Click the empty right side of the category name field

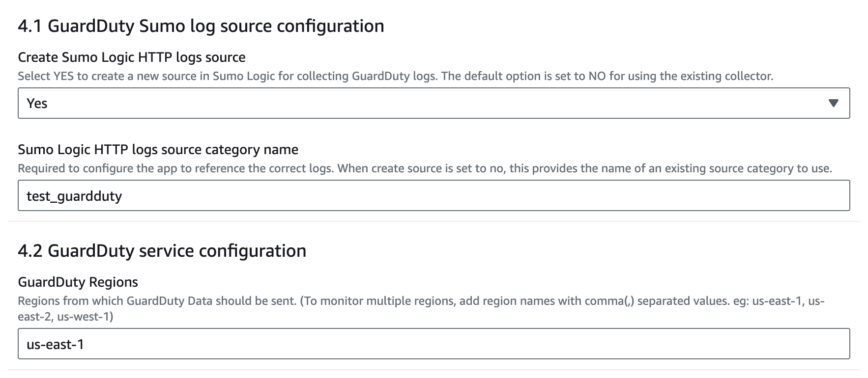coord(688,196)
